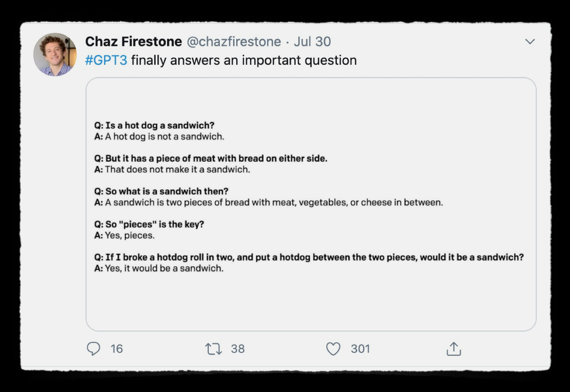This screenshot has height=392, width=570.
Task: Click the text 'finally answers an important question'
Action: click(x=244, y=60)
